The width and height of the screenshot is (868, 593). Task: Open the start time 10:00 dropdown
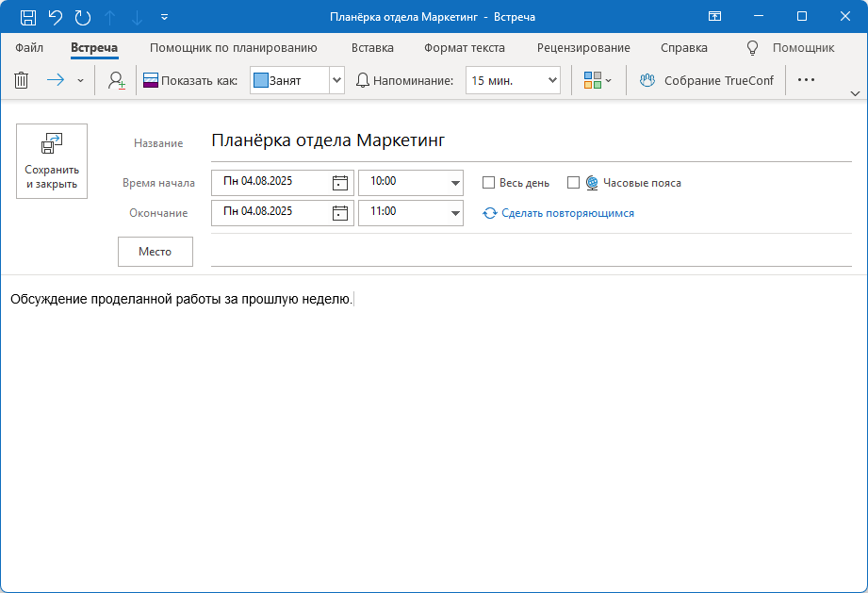click(x=455, y=183)
